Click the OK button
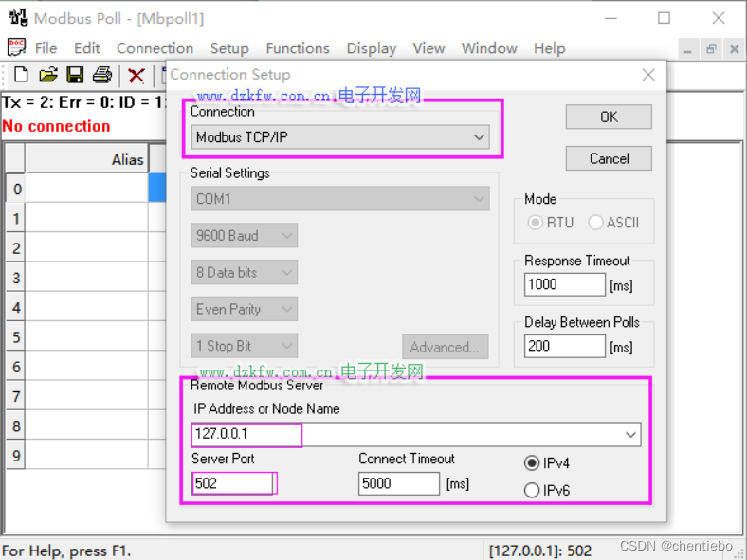 (x=609, y=117)
